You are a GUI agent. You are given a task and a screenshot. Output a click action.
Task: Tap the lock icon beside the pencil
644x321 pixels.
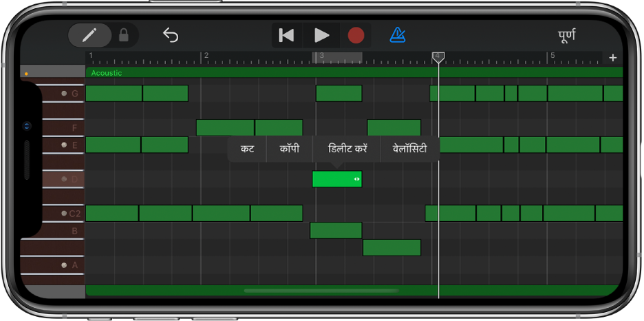tap(123, 35)
